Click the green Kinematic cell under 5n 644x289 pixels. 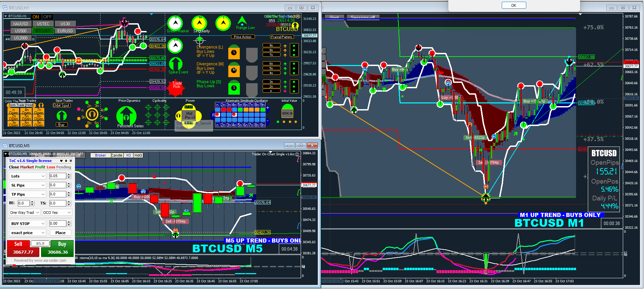[240, 109]
